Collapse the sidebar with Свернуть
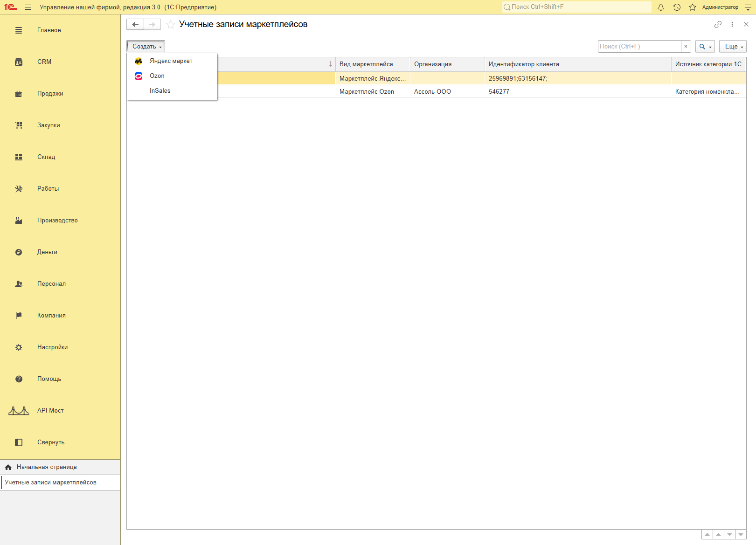Image resolution: width=756 pixels, height=545 pixels. tap(60, 442)
